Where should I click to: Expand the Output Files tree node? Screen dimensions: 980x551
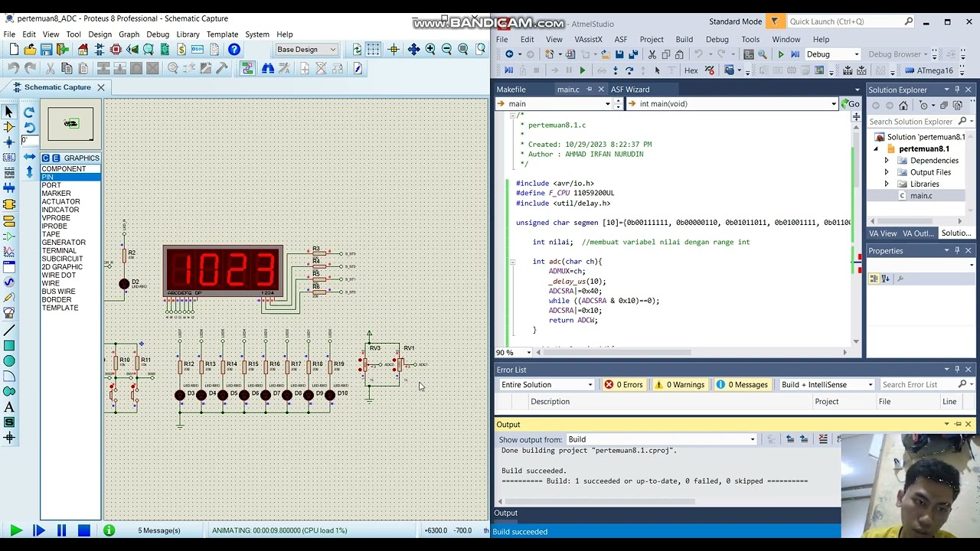(x=887, y=172)
